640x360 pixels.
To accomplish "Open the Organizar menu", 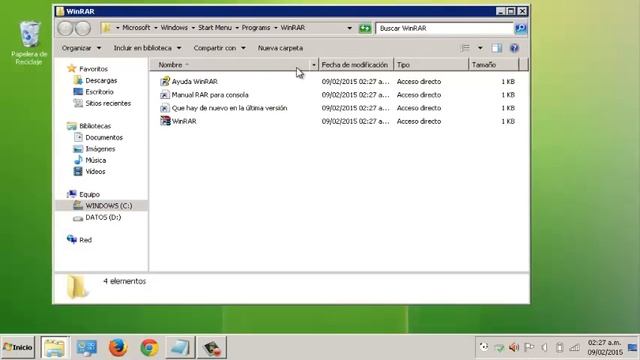I will 81,48.
